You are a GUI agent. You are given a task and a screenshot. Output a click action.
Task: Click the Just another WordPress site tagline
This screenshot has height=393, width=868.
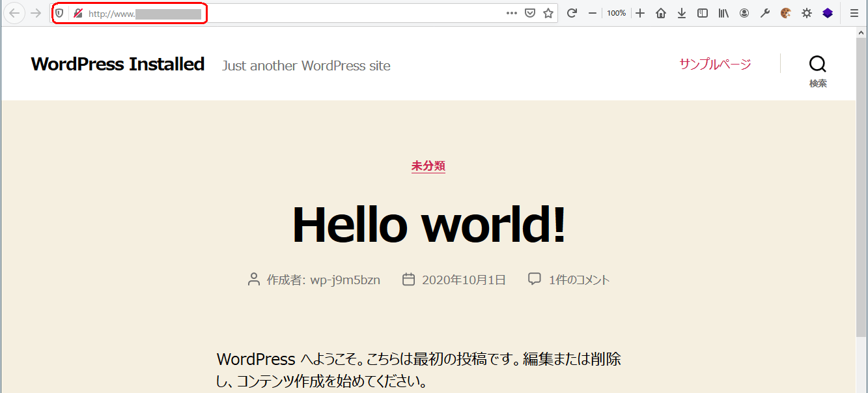pyautogui.click(x=306, y=66)
